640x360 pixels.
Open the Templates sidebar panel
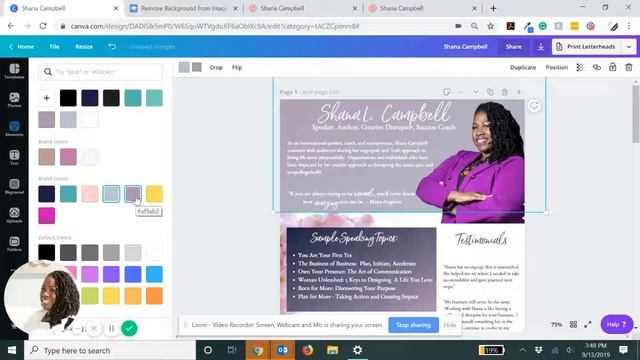14,71
